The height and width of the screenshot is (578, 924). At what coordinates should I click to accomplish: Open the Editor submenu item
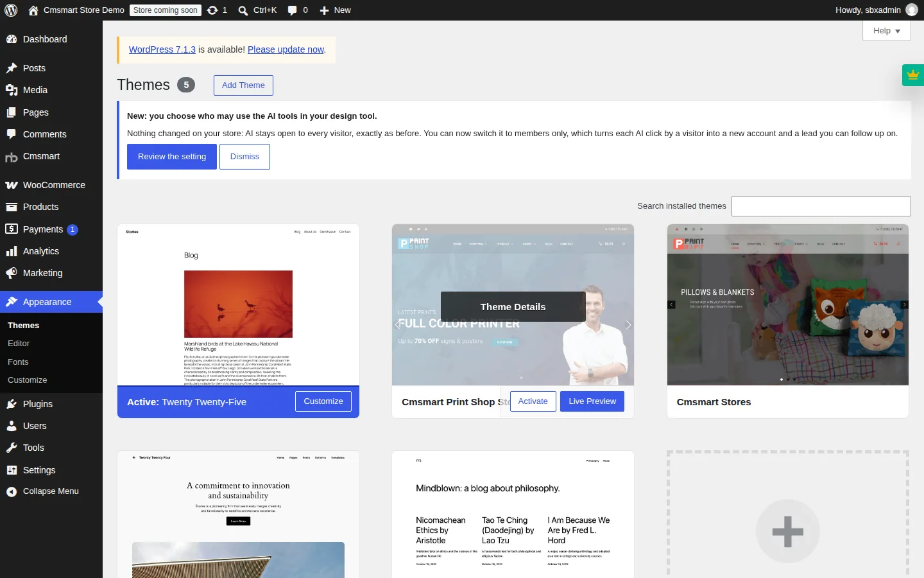tap(51, 344)
